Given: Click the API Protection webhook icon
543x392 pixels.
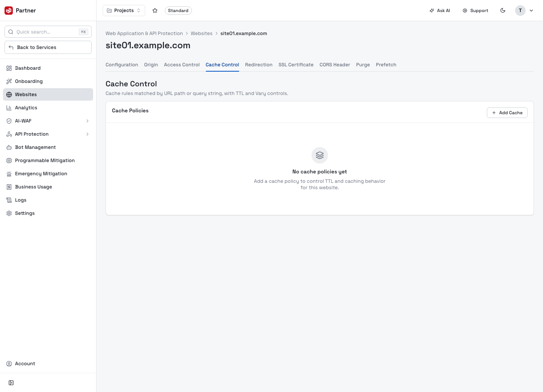Looking at the screenshot, I should (x=9, y=134).
